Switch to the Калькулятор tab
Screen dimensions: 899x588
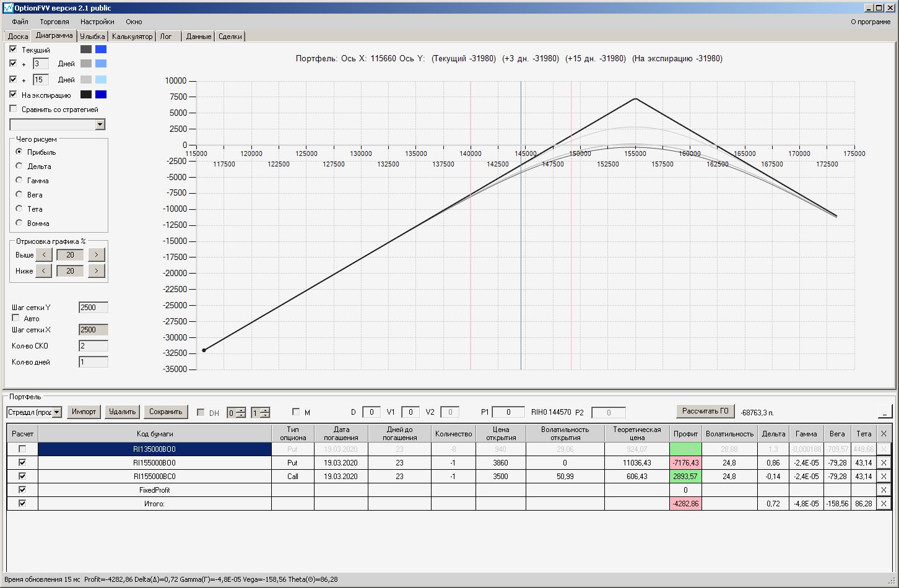(132, 37)
